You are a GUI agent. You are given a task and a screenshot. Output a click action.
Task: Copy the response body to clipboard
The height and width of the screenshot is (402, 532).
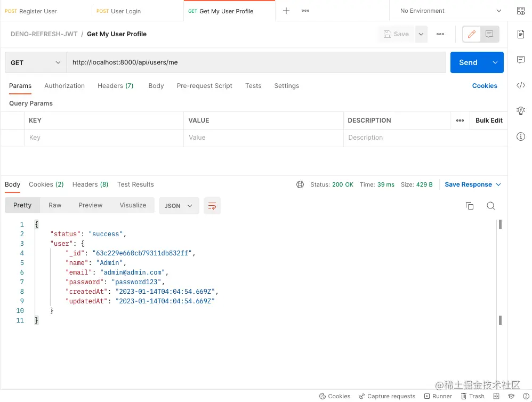click(470, 206)
